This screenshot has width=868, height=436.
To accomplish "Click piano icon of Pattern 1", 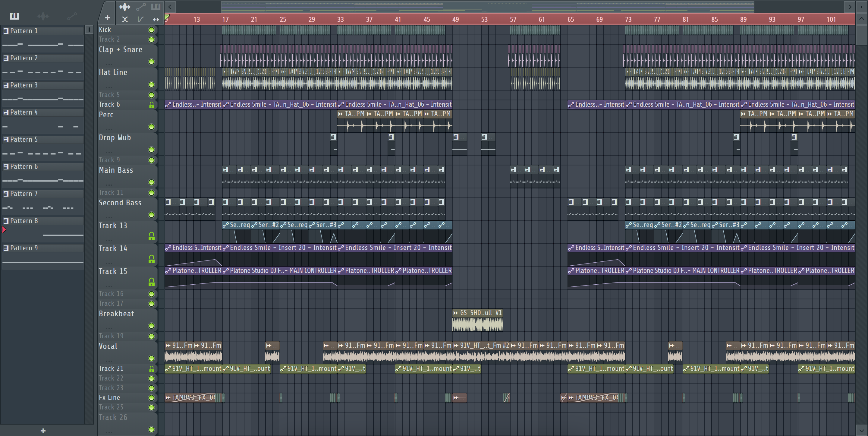I will pyautogui.click(x=6, y=31).
